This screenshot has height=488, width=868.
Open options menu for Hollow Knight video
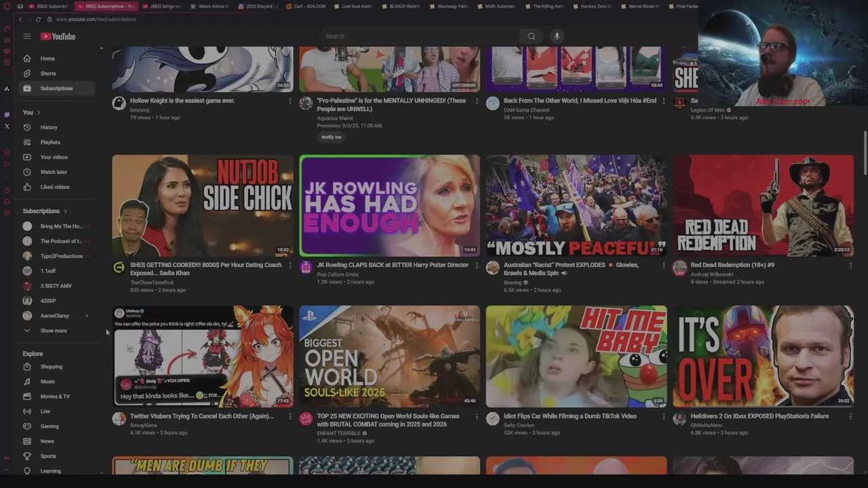click(290, 101)
